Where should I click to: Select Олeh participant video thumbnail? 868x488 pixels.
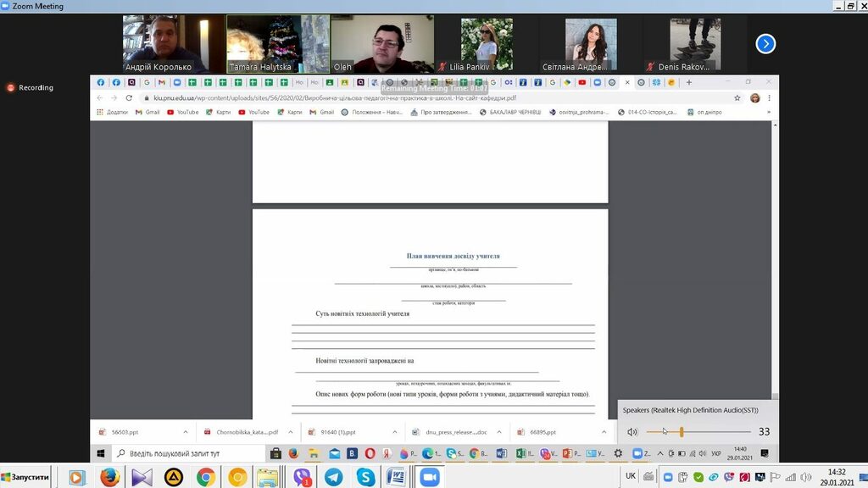point(381,43)
